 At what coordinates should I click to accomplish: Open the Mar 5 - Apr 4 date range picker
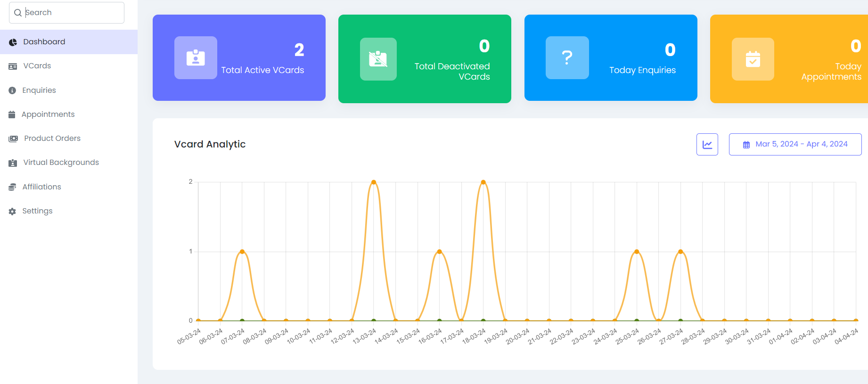tap(795, 144)
